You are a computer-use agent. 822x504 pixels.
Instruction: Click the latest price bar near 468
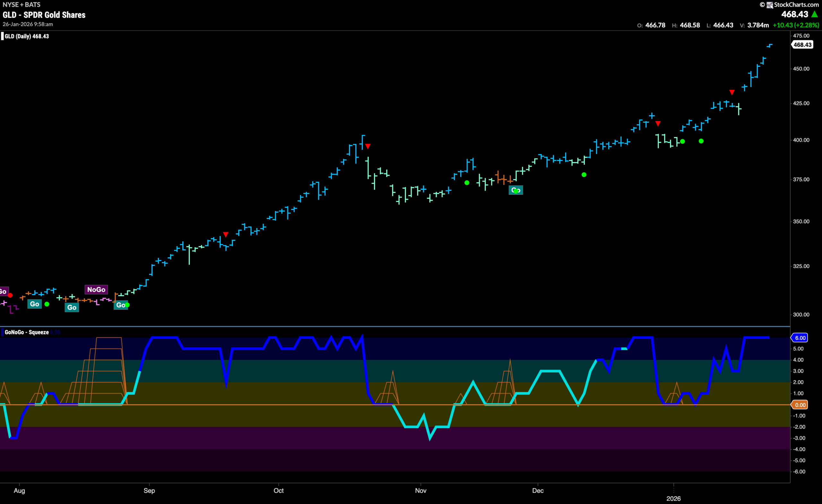769,45
